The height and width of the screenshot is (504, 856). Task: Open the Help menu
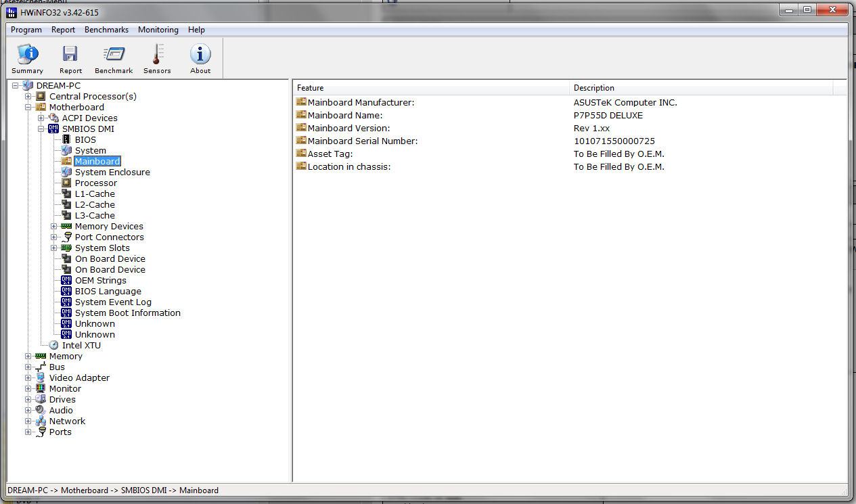click(196, 30)
